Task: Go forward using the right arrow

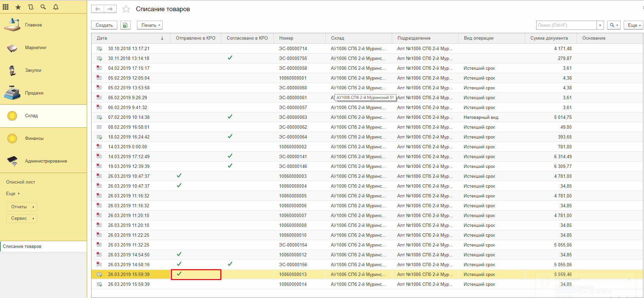Action: 110,9
